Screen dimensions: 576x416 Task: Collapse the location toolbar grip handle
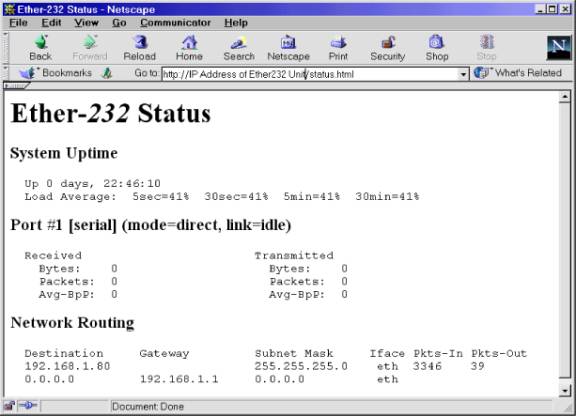point(6,73)
